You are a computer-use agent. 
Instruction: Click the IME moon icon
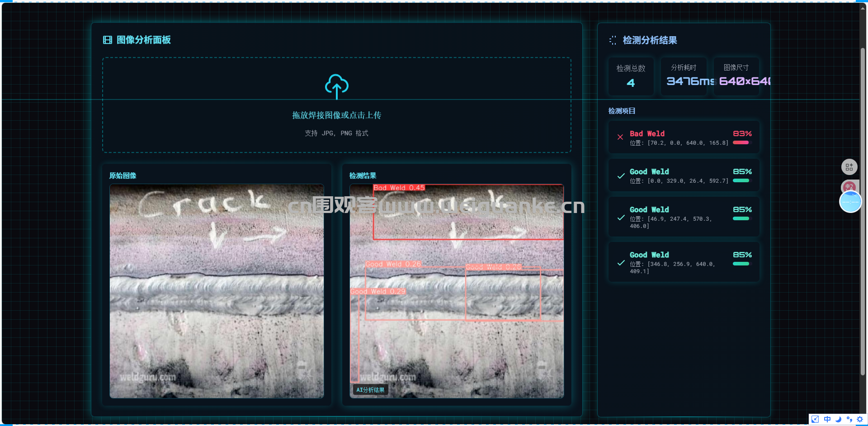[838, 419]
